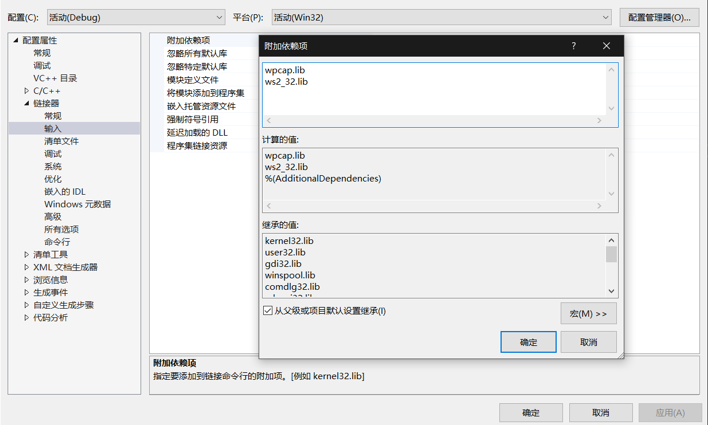Image resolution: width=708 pixels, height=425 pixels.
Task: Click the scroll thumb of the 继承的值 list
Action: [x=611, y=254]
